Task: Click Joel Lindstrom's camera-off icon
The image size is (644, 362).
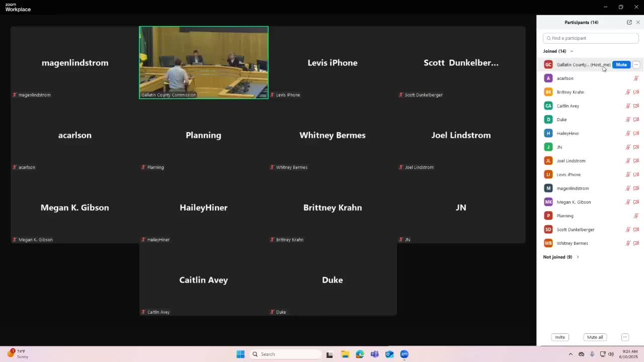Action: (x=636, y=161)
